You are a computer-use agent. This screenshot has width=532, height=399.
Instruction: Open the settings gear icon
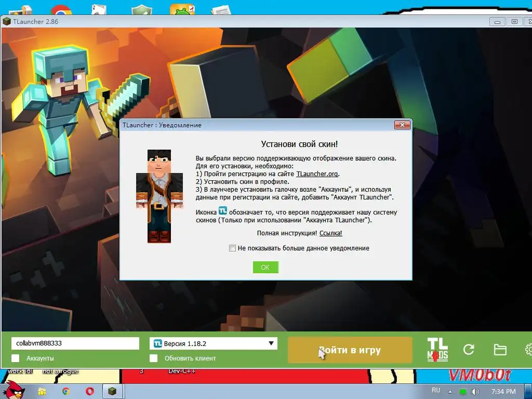click(528, 350)
